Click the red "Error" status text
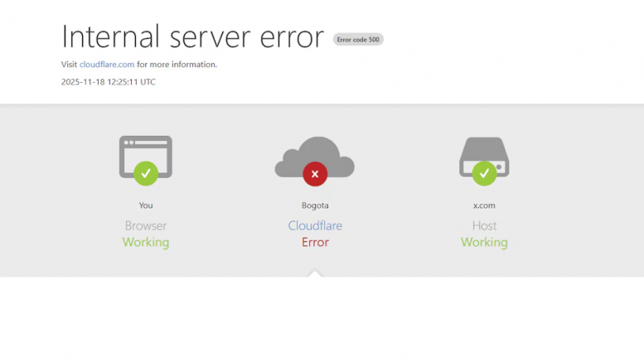Image resolution: width=644 pixels, height=362 pixels. 315,243
